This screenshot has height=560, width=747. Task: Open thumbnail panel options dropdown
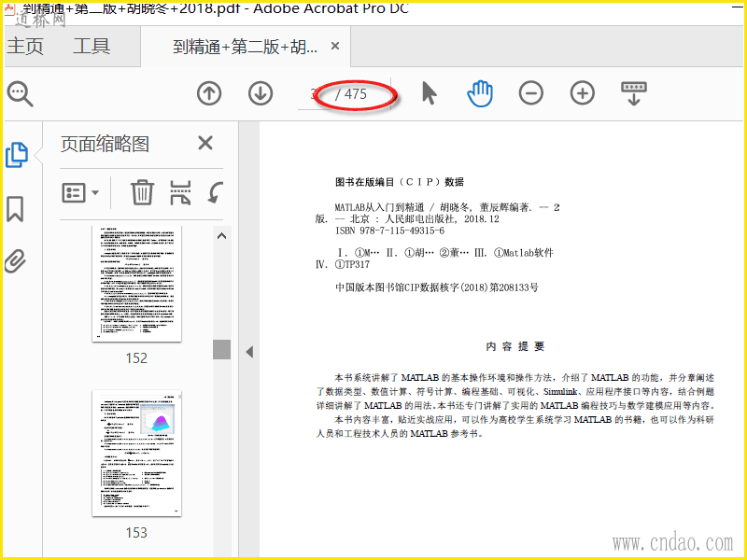(x=80, y=193)
